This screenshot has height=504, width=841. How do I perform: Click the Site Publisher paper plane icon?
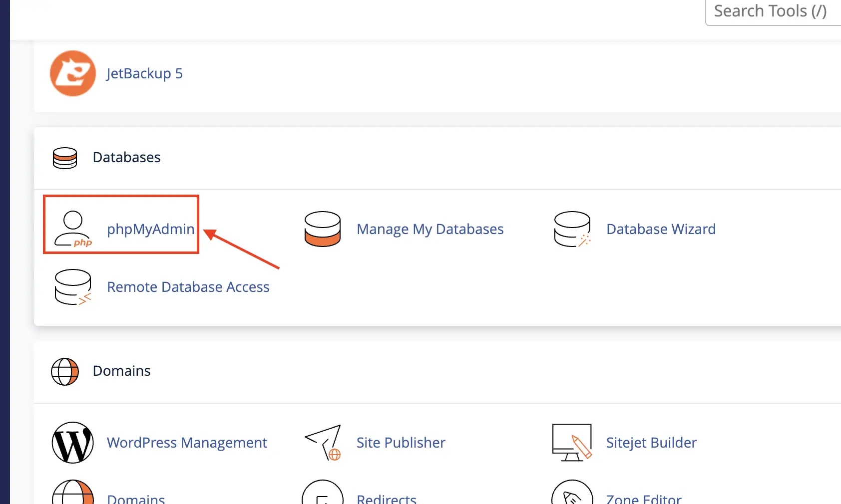click(323, 443)
